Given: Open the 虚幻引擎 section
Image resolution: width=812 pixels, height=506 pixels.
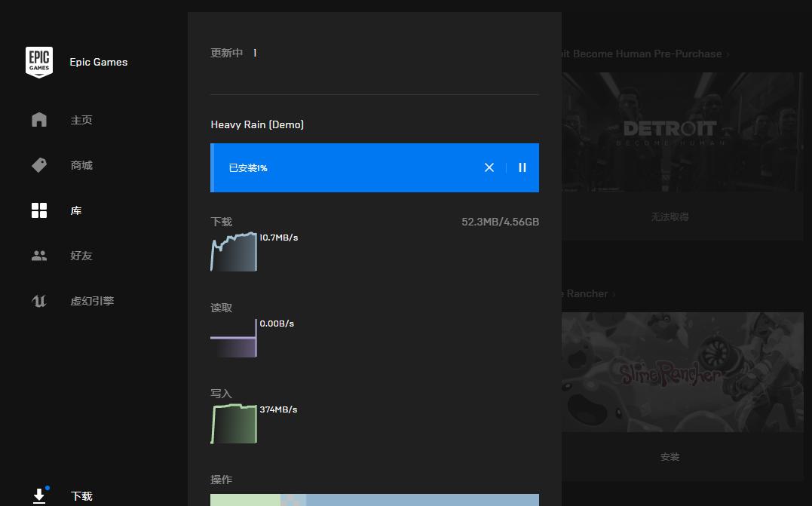Looking at the screenshot, I should (x=92, y=301).
